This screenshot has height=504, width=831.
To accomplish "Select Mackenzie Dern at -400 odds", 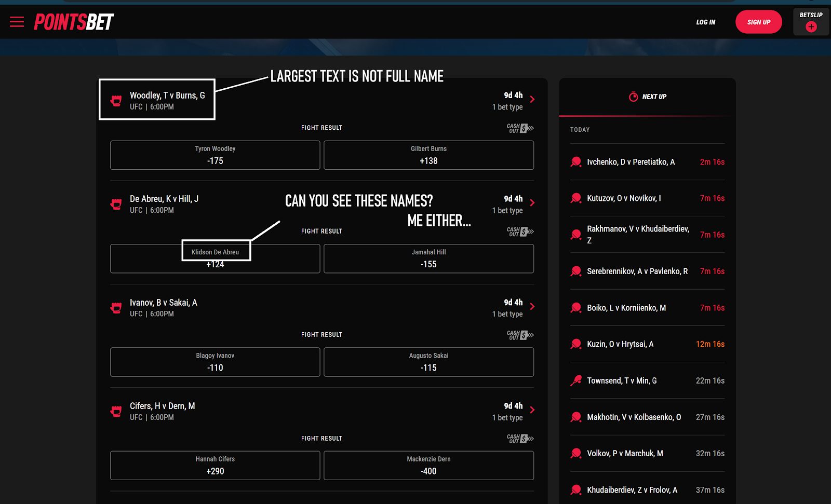I will coord(428,465).
